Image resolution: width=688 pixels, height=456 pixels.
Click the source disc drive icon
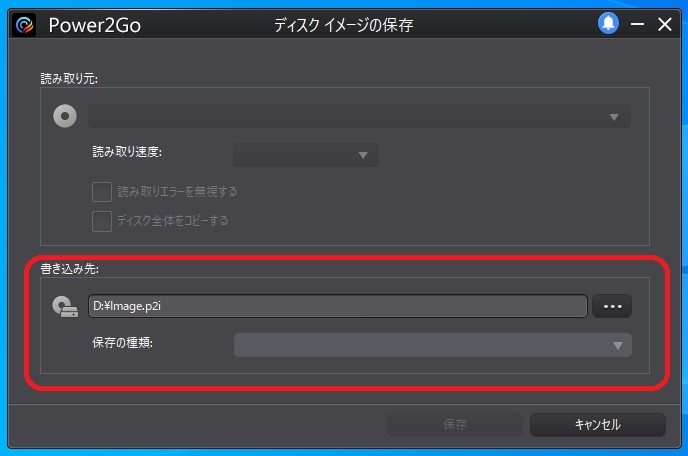tap(65, 116)
